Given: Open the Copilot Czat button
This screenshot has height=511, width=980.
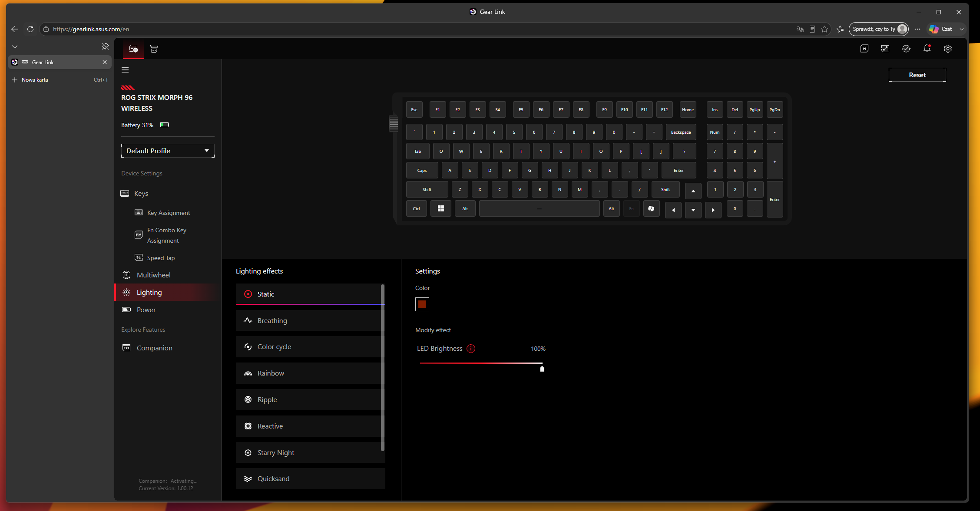Looking at the screenshot, I should [940, 29].
